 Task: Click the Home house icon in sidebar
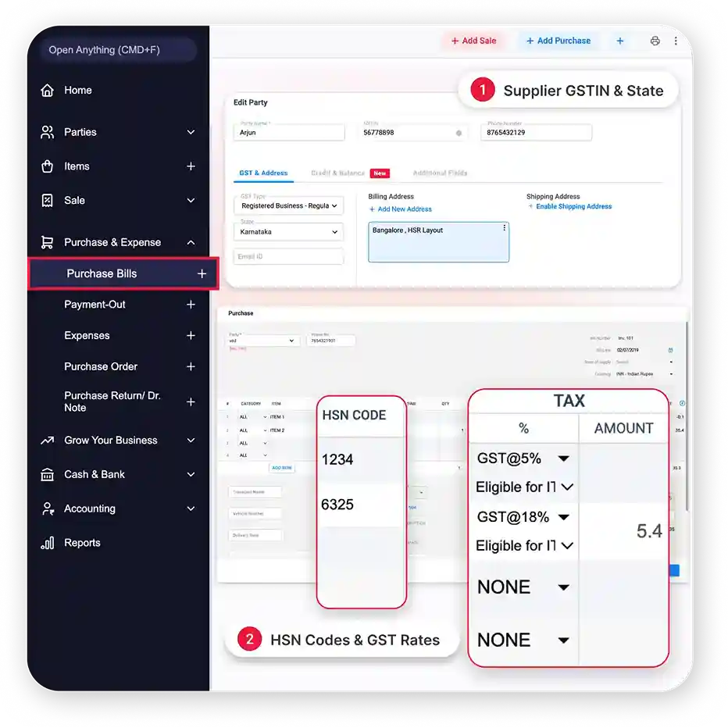(47, 90)
